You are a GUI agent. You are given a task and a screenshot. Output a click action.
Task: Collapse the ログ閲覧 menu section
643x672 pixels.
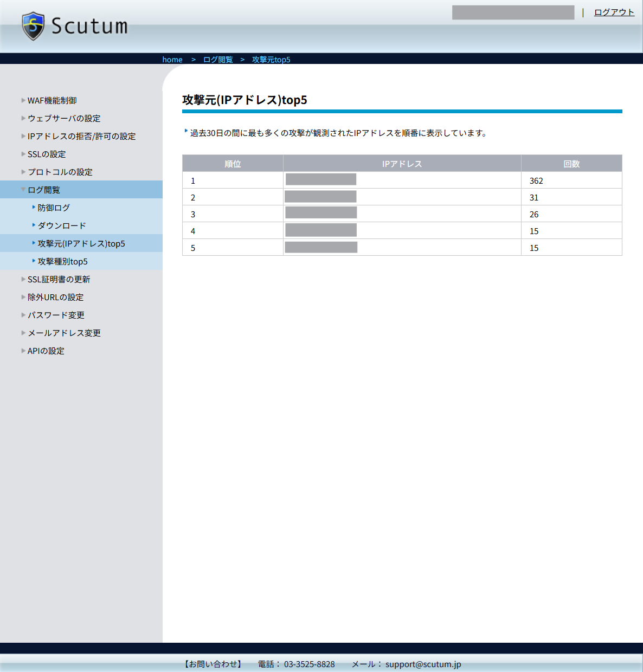click(x=81, y=190)
